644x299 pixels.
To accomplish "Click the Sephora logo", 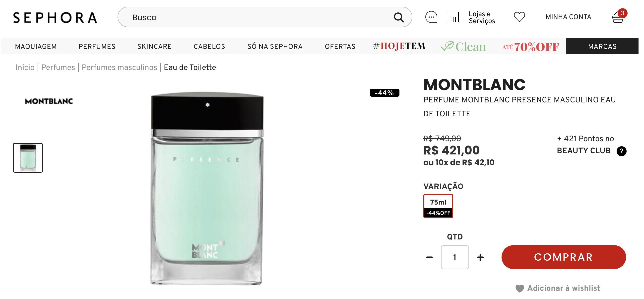I will [x=55, y=17].
